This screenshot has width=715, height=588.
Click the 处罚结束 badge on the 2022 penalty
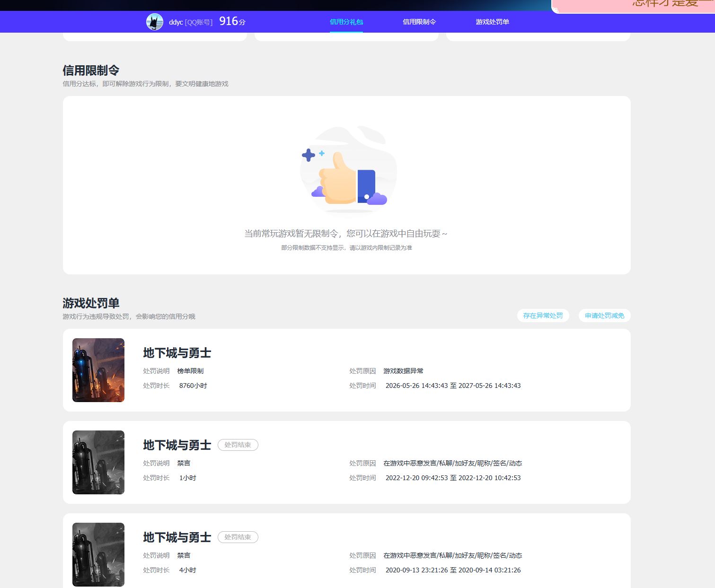tap(238, 445)
